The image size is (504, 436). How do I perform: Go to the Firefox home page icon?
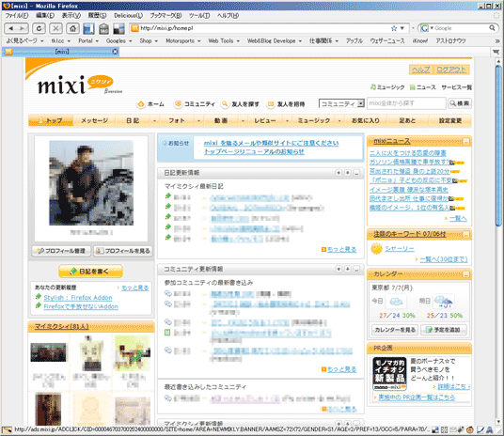[73, 28]
